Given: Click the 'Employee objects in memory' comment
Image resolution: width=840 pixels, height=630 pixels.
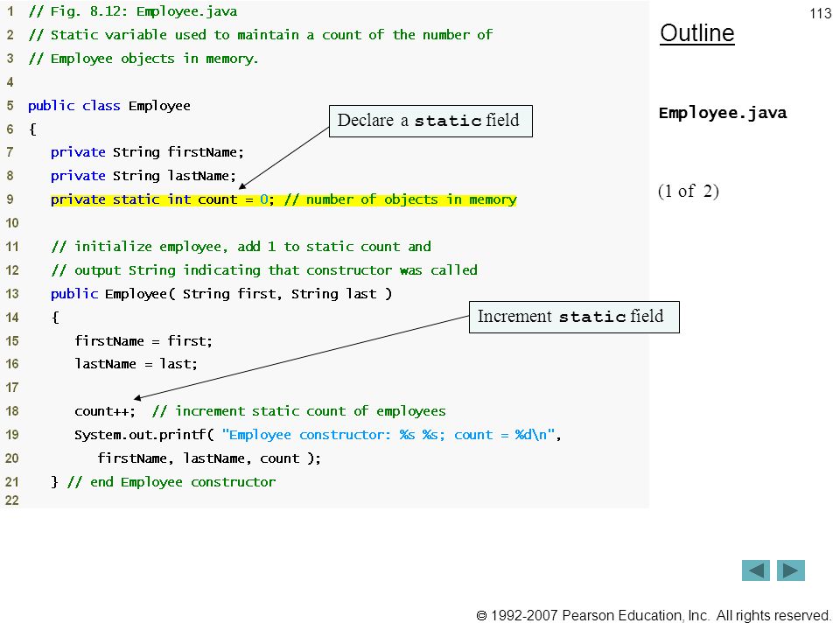Looking at the screenshot, I should (x=143, y=59).
